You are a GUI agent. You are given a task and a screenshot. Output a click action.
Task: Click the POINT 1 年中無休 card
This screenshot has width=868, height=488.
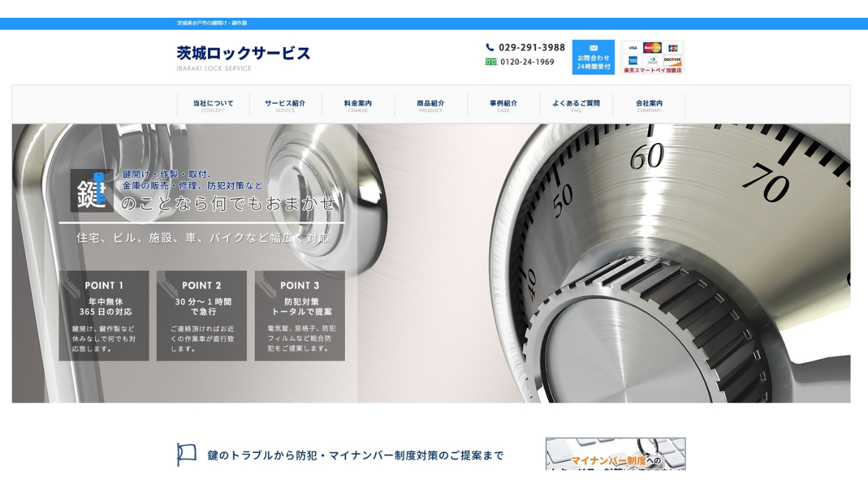pos(104,316)
